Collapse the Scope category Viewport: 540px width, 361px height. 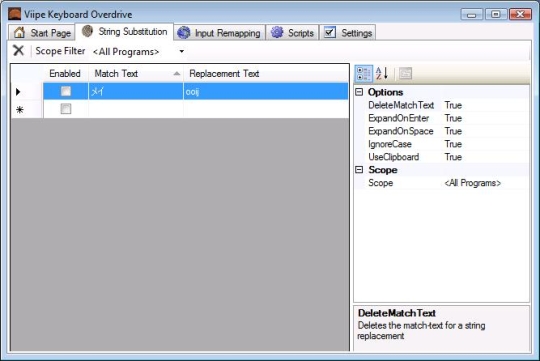tap(359, 169)
